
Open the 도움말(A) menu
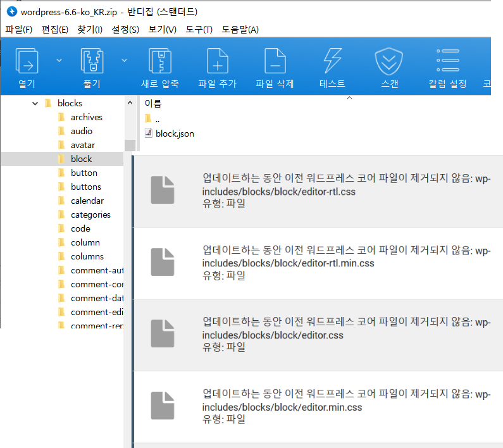240,30
